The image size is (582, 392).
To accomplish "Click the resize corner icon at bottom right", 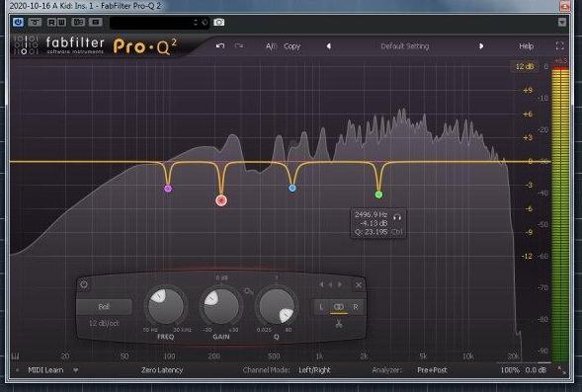I will coord(562,369).
